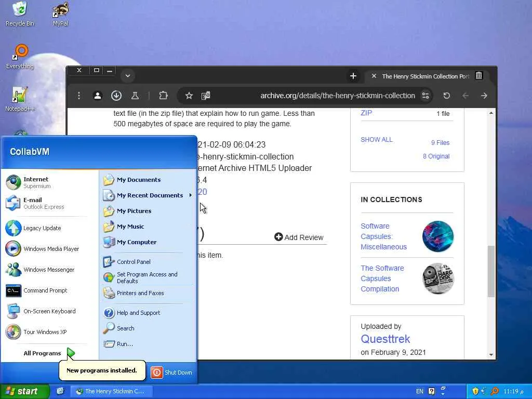The width and height of the screenshot is (532, 399).
Task: Click the page scrollbar down arrow
Action: 491,354
